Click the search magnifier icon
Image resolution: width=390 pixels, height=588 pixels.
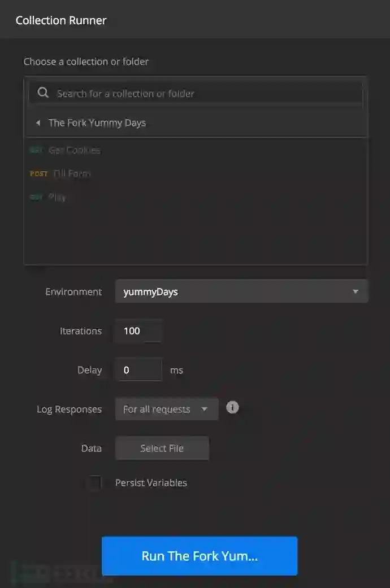pyautogui.click(x=43, y=93)
